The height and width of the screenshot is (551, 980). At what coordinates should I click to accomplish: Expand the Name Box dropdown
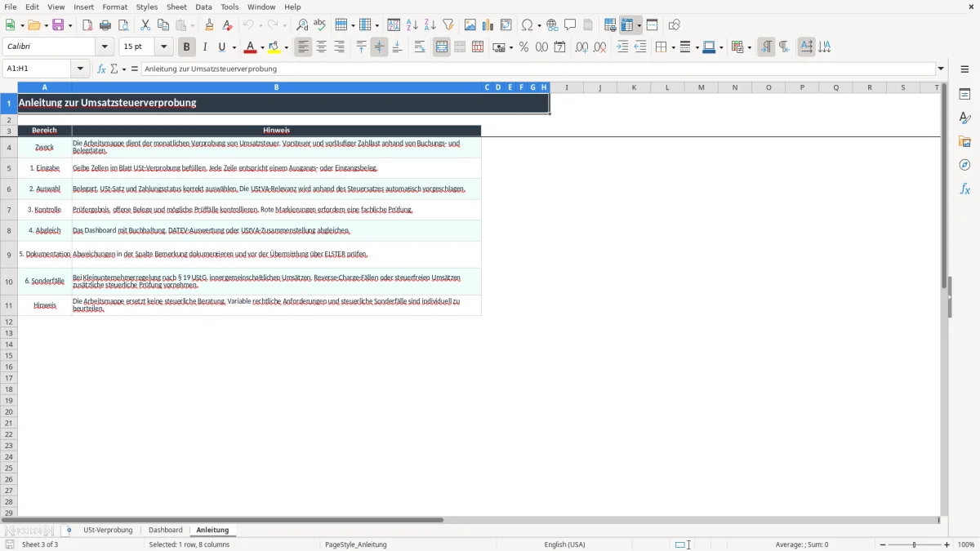coord(80,69)
